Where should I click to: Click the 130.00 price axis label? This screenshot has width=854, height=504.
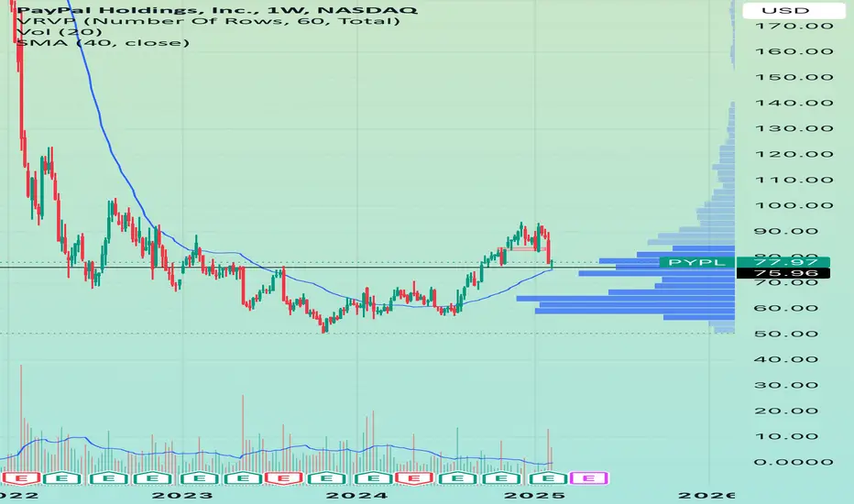click(794, 128)
